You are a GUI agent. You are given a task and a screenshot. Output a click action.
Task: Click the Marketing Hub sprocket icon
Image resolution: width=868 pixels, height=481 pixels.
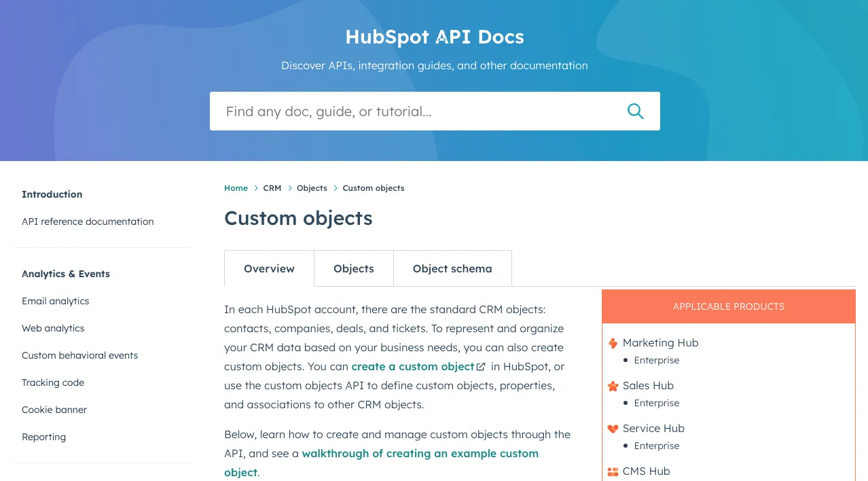coord(613,343)
